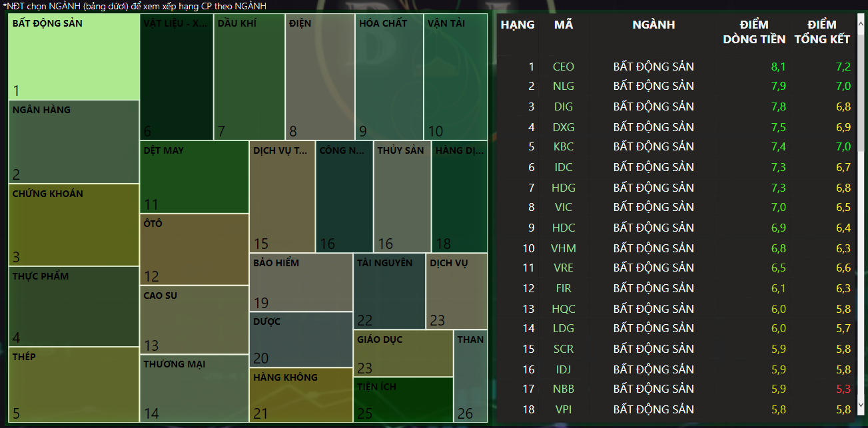Sort by the ĐIỂM DÒNG TIỀN column header

coord(754,32)
